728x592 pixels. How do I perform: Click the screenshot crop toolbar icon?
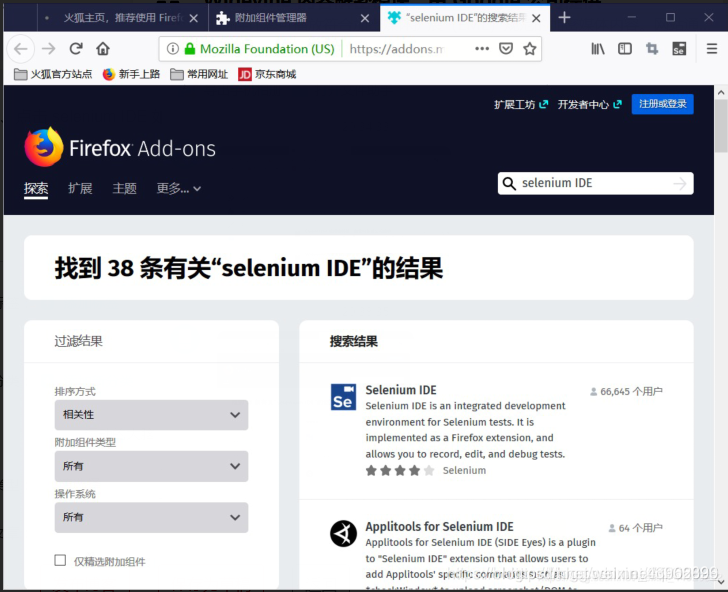tap(652, 49)
